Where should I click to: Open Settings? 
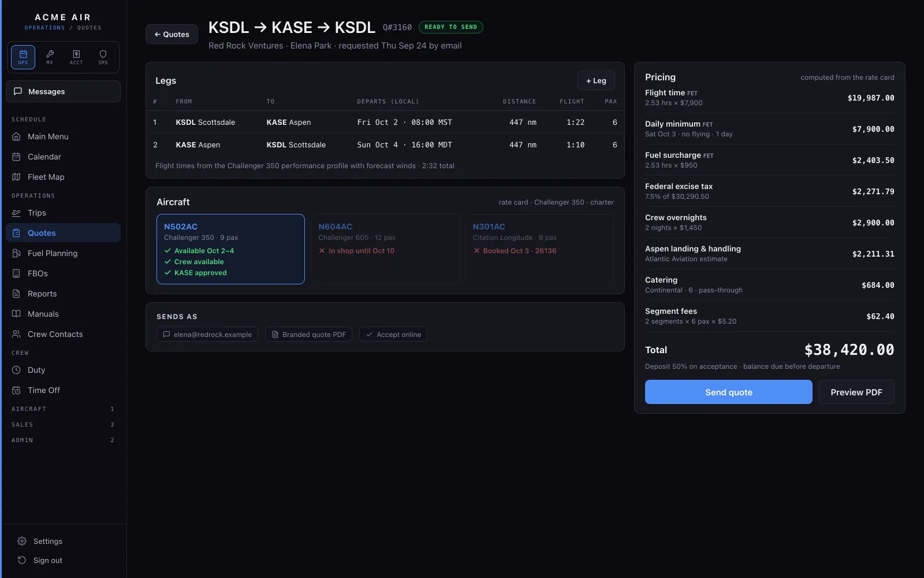point(64,541)
